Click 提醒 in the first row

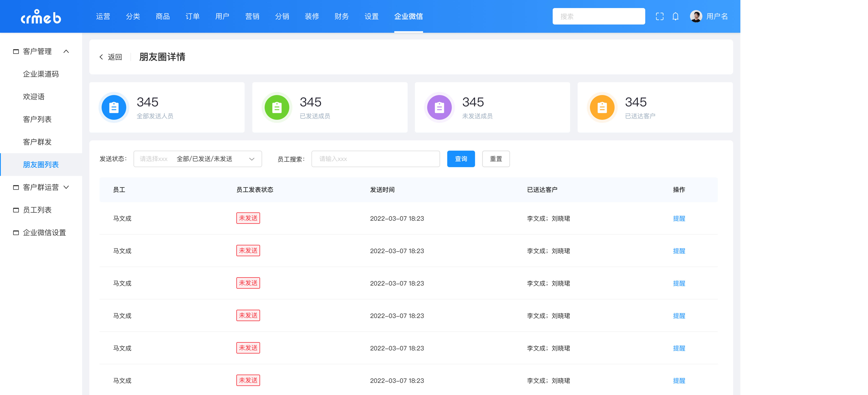(679, 219)
